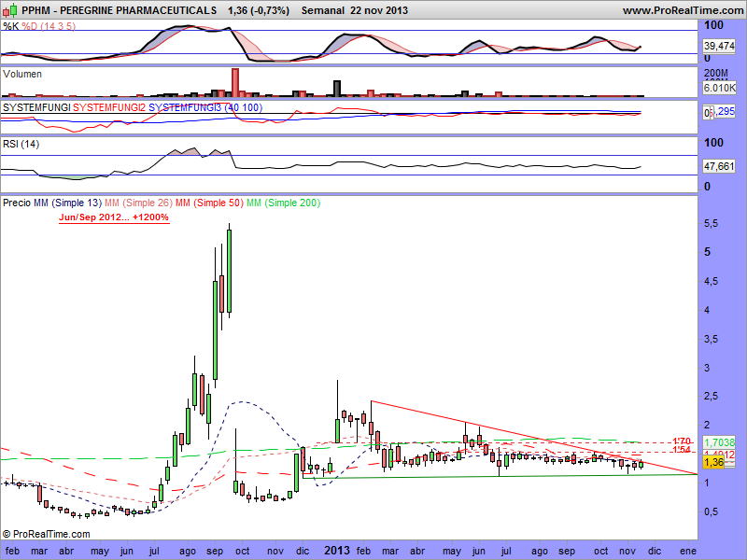747x560 pixels.
Task: Open the www.ProRealTime.com link in the header
Action: [683, 10]
